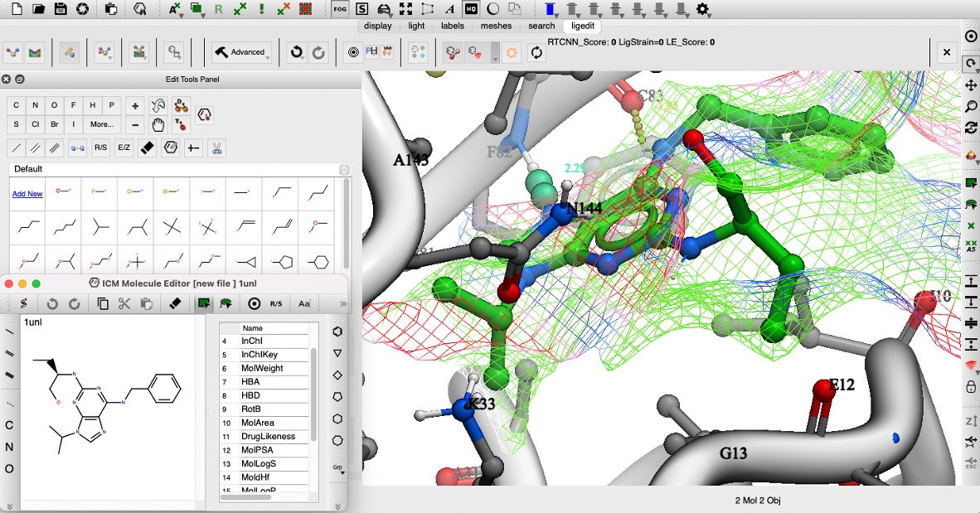Select the triple bond tool

[55, 148]
